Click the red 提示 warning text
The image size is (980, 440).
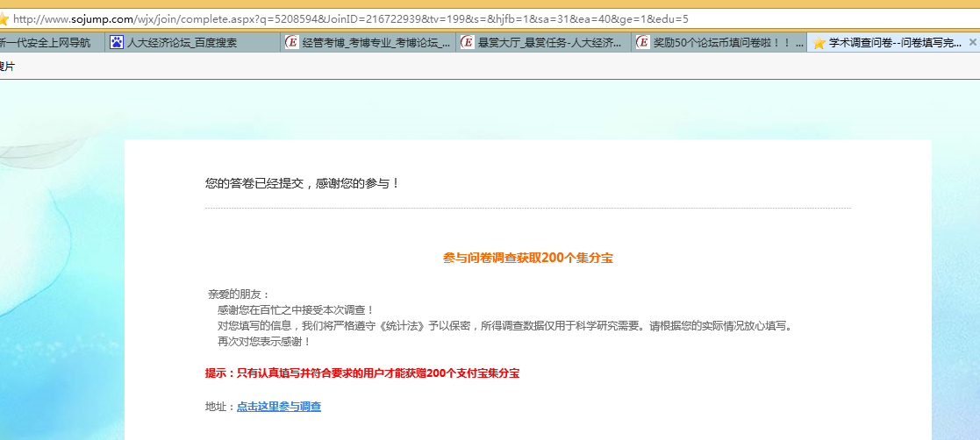(x=362, y=373)
